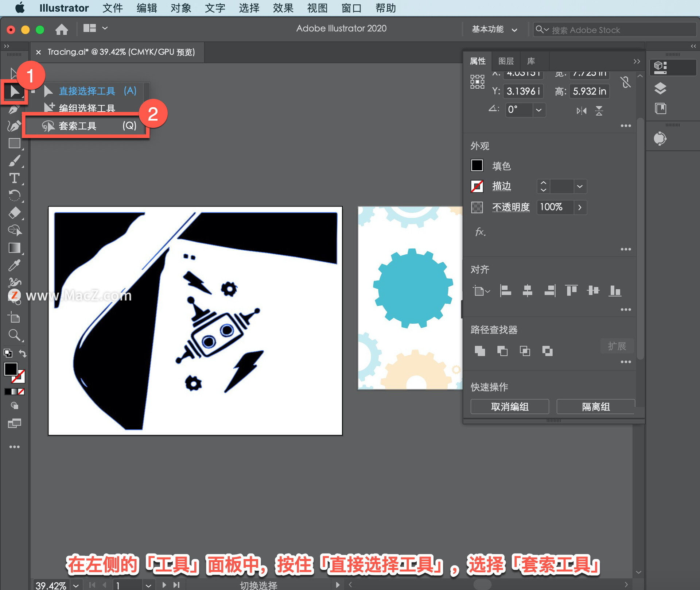Open zoom level dropdown in status bar
The width and height of the screenshot is (700, 590).
76,585
